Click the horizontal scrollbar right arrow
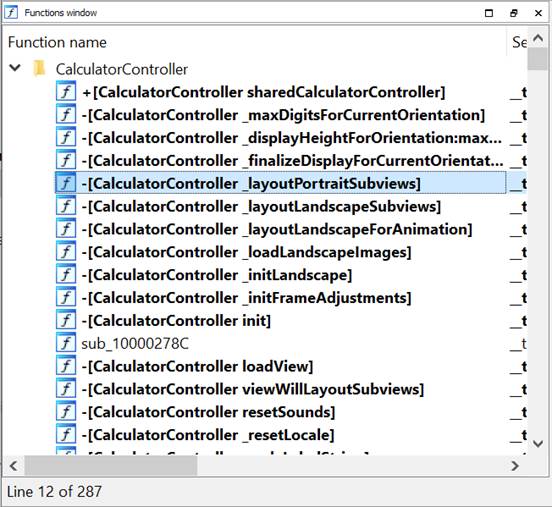 pos(515,466)
